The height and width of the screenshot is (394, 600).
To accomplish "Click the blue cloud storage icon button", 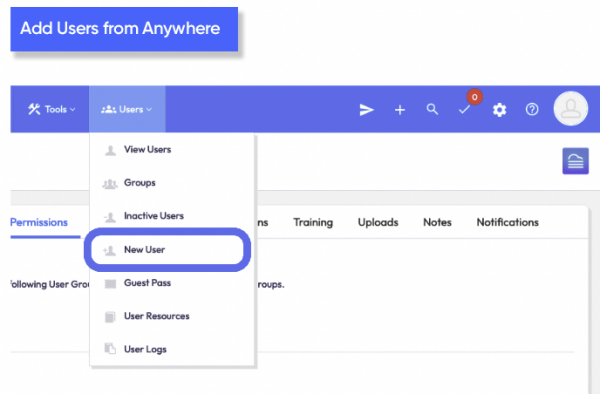I will 575,161.
